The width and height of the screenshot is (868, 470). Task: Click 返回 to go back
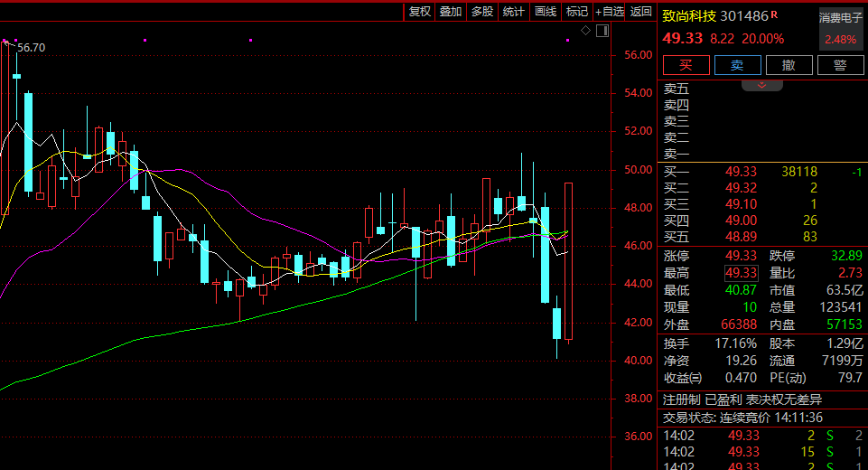tap(641, 12)
